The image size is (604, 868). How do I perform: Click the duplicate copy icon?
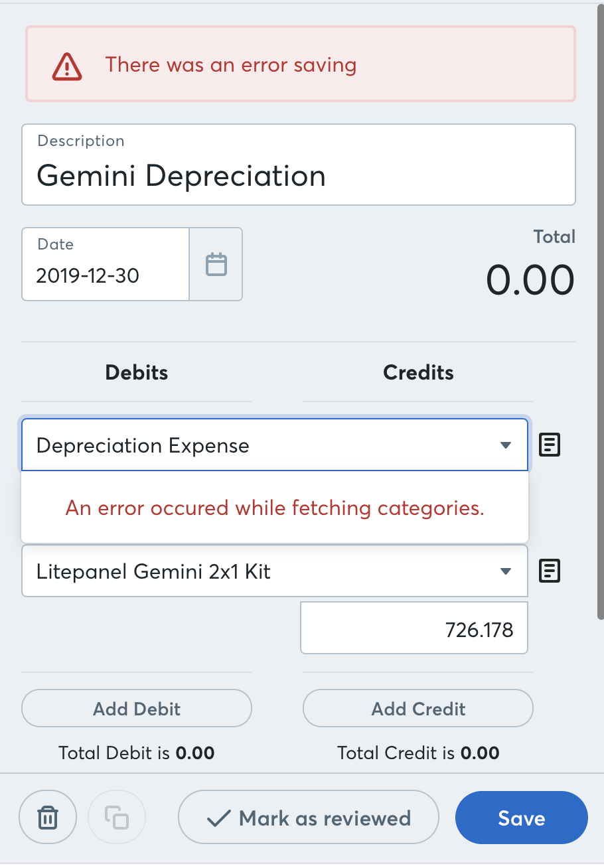tap(117, 818)
